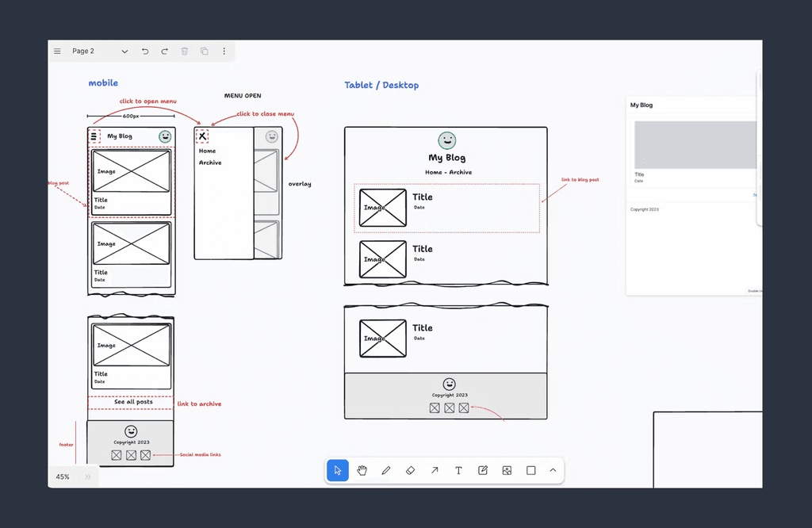
Task: Click the Delete trash icon
Action: click(x=184, y=51)
